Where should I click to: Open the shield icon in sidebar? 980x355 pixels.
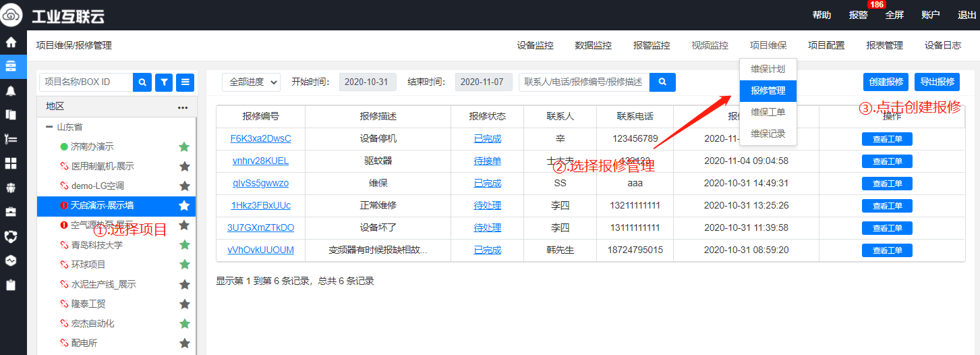pyautogui.click(x=11, y=236)
